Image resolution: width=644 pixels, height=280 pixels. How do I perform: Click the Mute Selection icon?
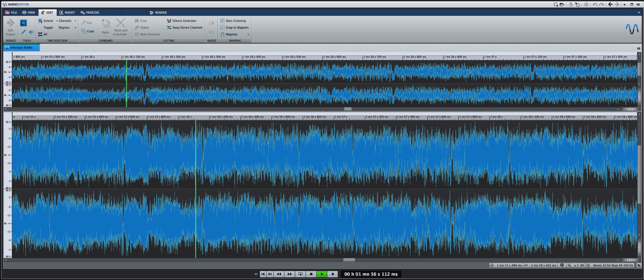(x=137, y=34)
